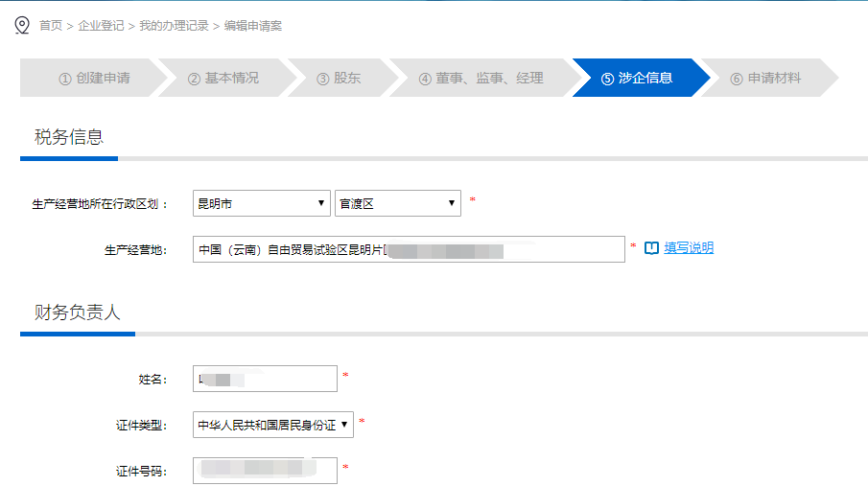Click the 税务信息 section heading
Screen dimensions: 868x486
pos(69,137)
